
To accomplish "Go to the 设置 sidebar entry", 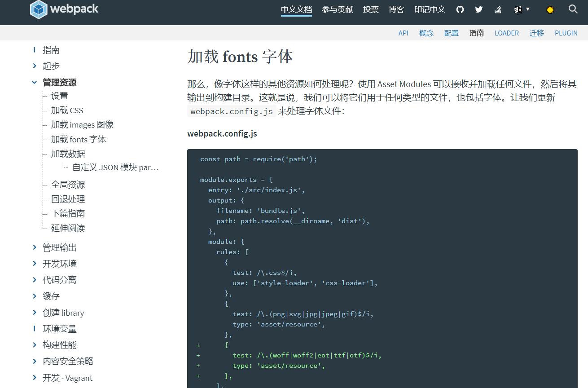I will pyautogui.click(x=60, y=96).
